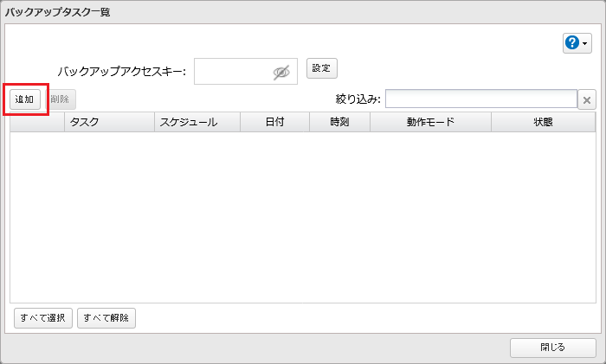Click the greyed-out 削除 button
This screenshot has width=606, height=364.
(61, 99)
